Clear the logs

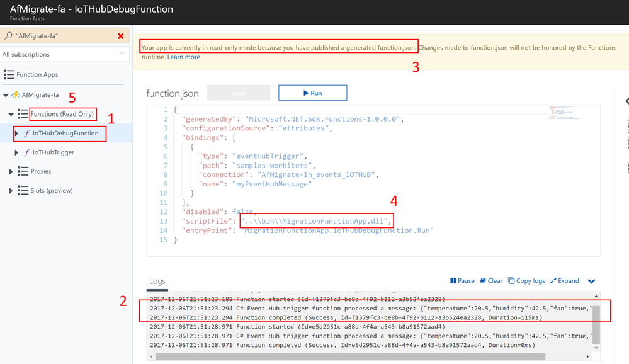coord(491,281)
